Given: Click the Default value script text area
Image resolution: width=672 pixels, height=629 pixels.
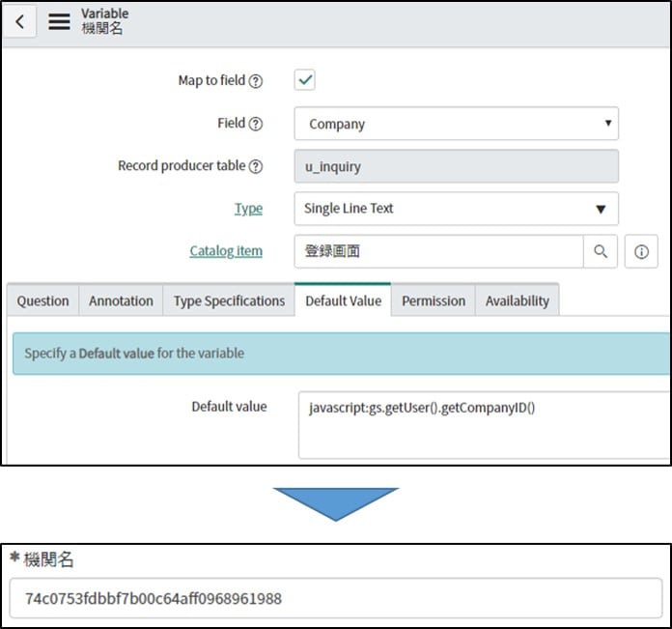Looking at the screenshot, I should (x=485, y=425).
